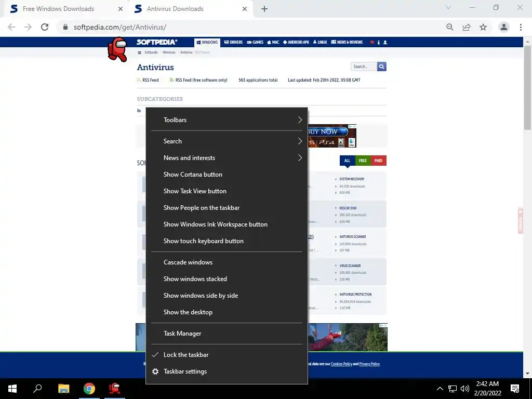The height and width of the screenshot is (399, 532).
Task: Click the tab search dropdown arrow in Chrome
Action: click(x=448, y=7)
